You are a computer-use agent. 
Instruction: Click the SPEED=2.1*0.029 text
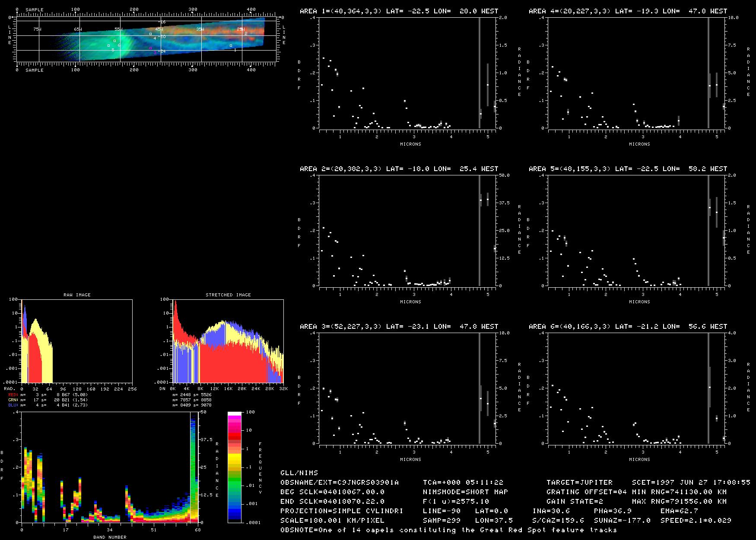(696, 521)
